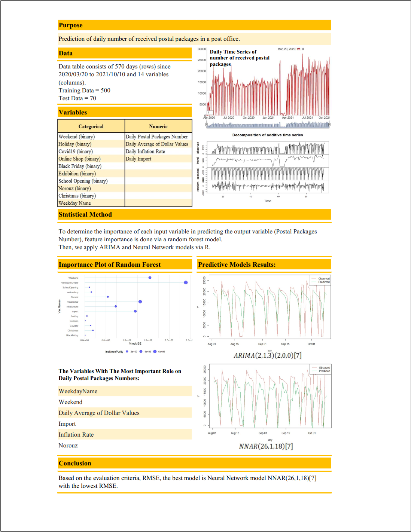Click the weekdaynumber dot in importance plot

[186, 282]
